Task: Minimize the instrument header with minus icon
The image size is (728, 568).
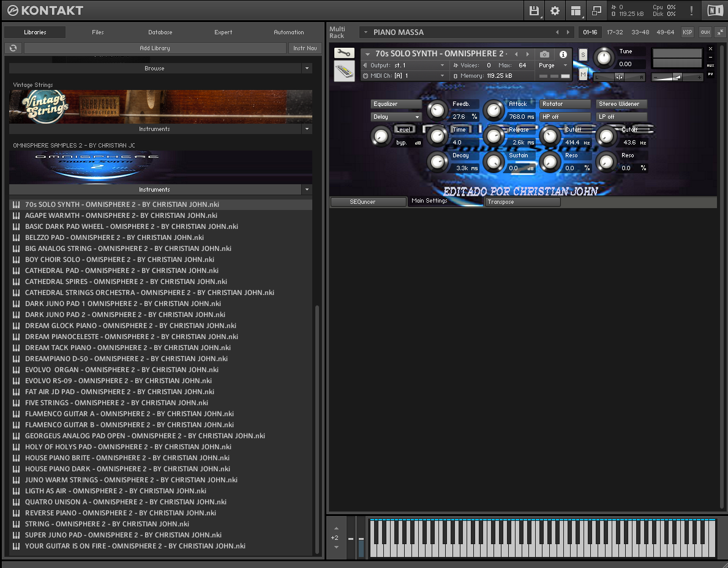Action: (x=710, y=57)
